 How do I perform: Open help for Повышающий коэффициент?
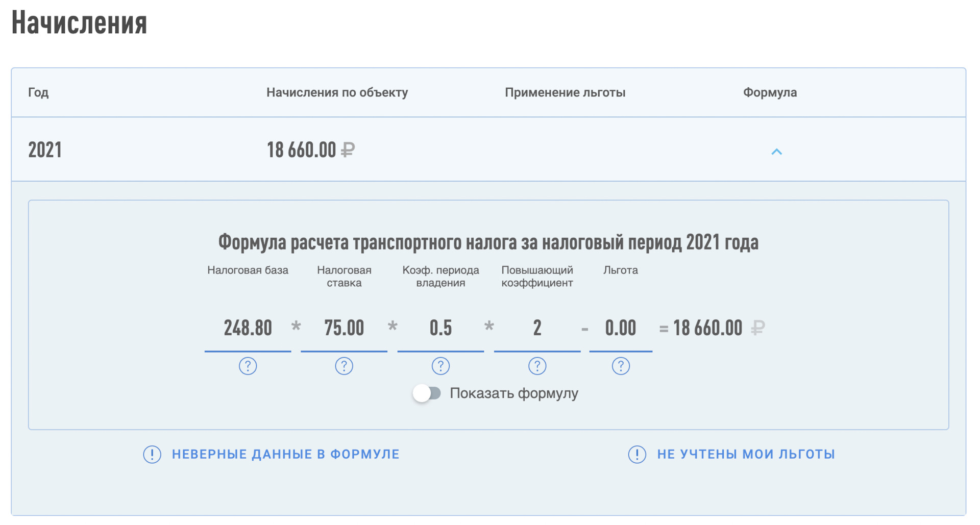(x=537, y=366)
